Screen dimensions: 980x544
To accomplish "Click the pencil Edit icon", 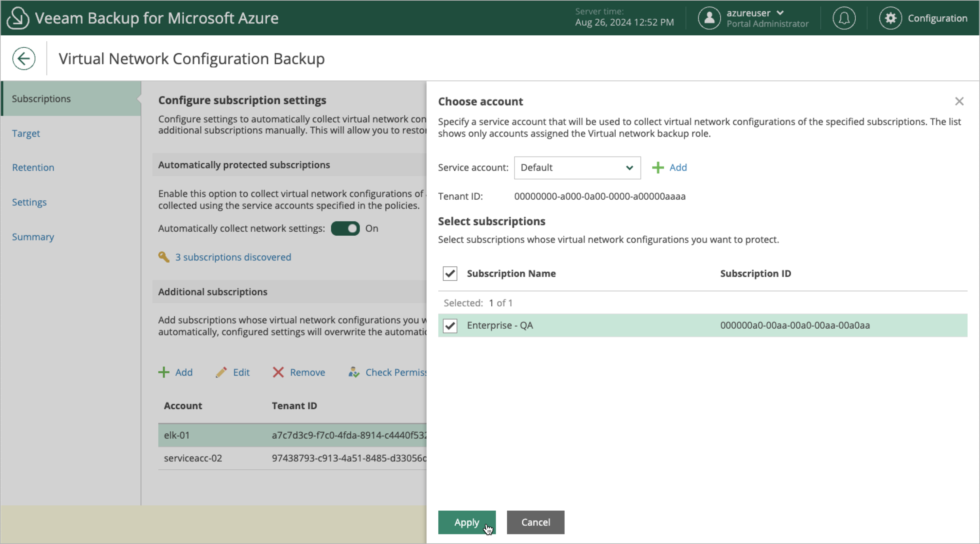I will click(x=221, y=372).
